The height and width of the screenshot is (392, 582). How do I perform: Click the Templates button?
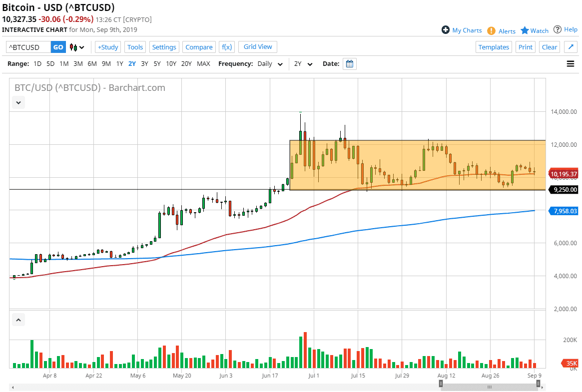pyautogui.click(x=494, y=47)
